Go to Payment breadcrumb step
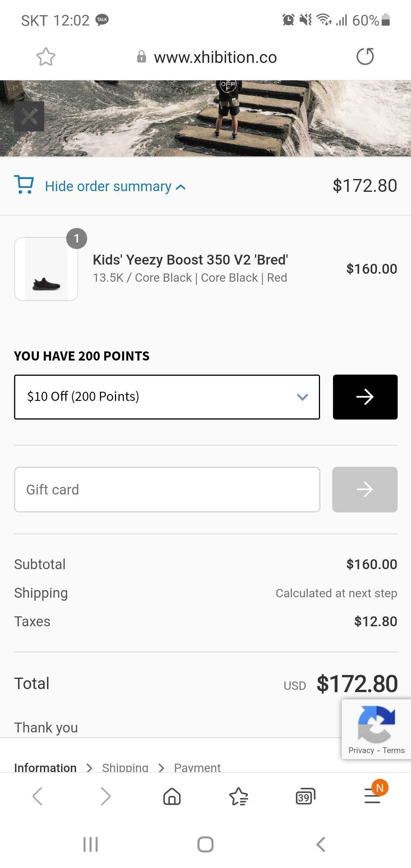Viewport: 411px width, 868px height. (x=197, y=767)
